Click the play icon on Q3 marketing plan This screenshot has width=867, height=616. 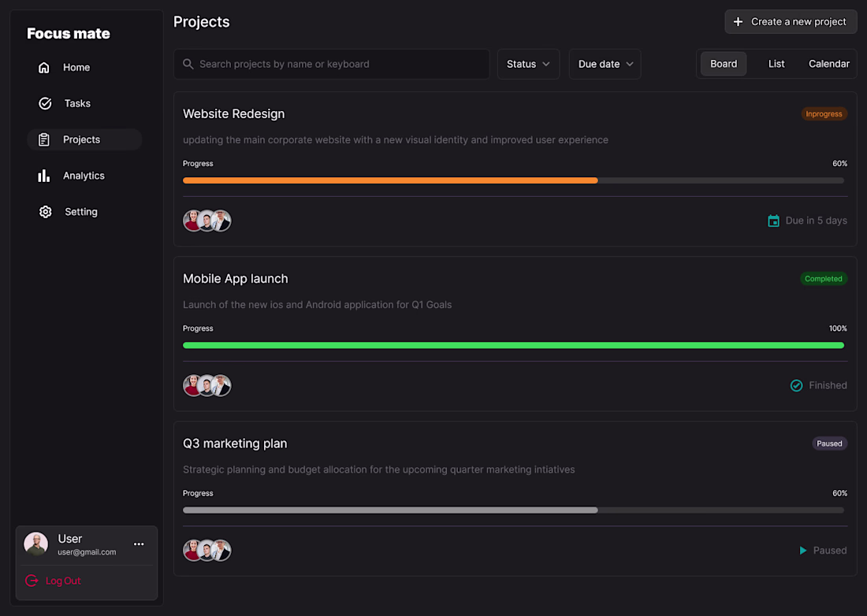tap(802, 551)
